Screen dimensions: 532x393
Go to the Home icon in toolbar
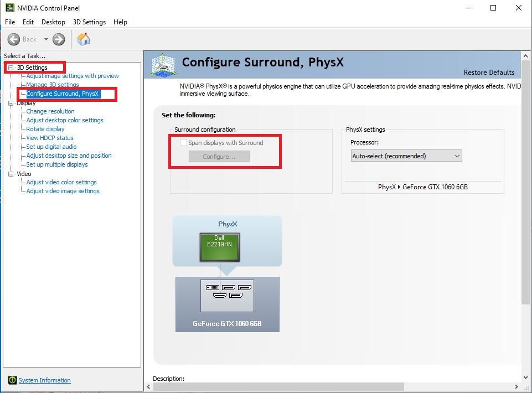[84, 39]
